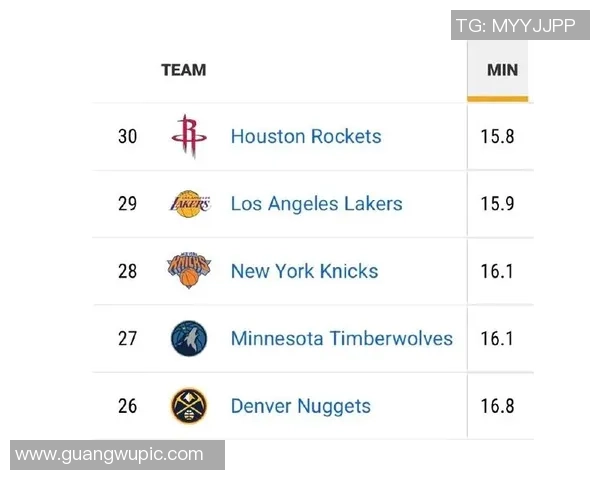Open the Houston Rockets team link
The height and width of the screenshot is (480, 600).
[x=306, y=136]
